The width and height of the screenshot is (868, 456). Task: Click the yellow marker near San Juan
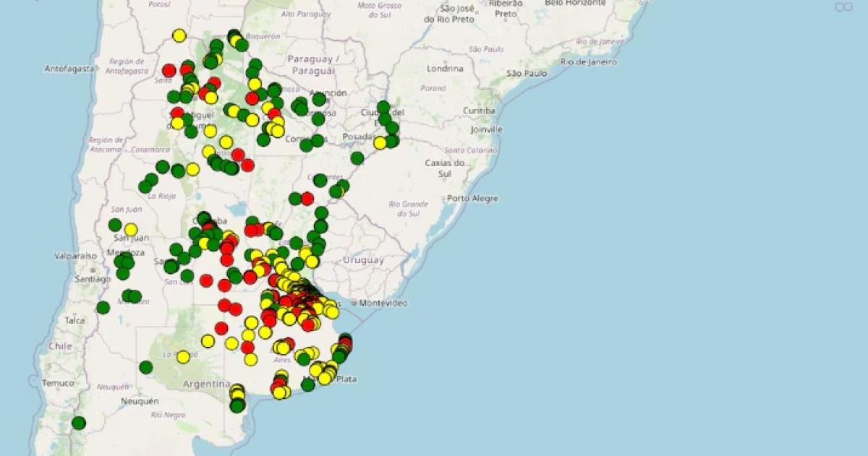coord(130,228)
